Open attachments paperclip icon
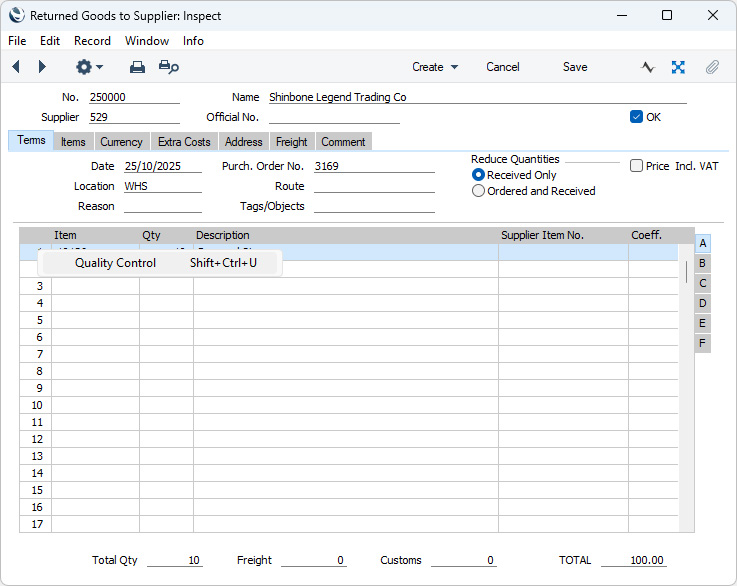 point(712,67)
